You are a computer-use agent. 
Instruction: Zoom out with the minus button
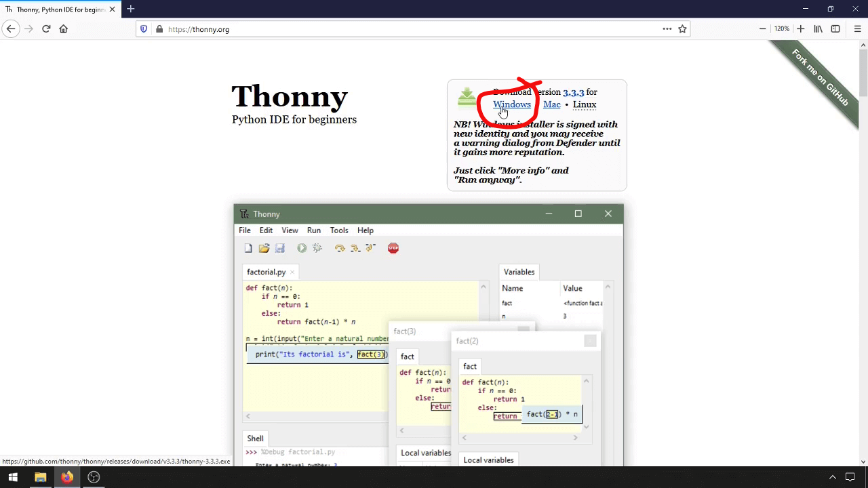(x=763, y=29)
